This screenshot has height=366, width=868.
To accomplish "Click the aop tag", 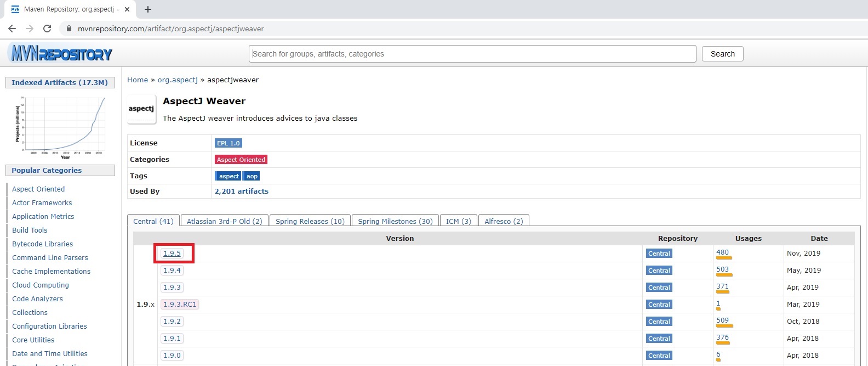I will point(252,176).
